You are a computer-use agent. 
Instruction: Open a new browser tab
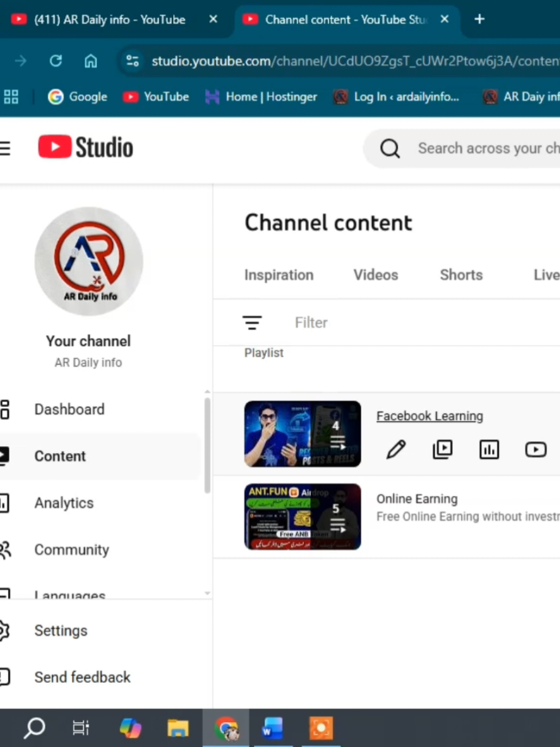(480, 19)
